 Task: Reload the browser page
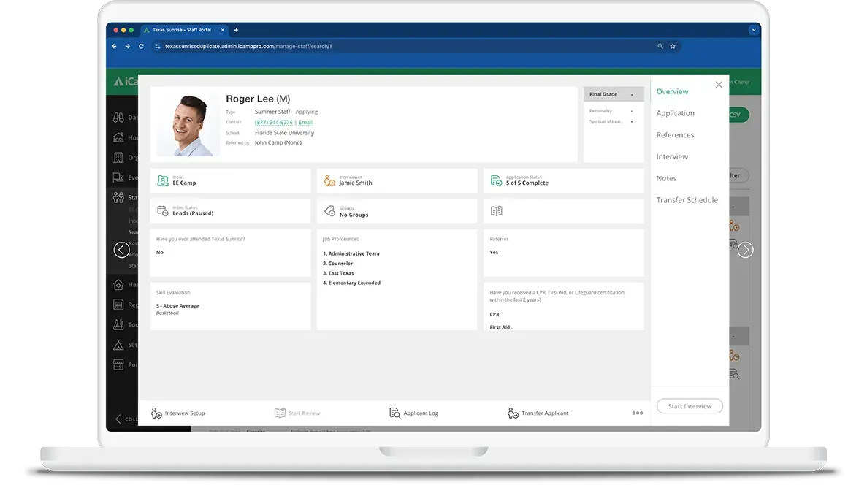[141, 47]
